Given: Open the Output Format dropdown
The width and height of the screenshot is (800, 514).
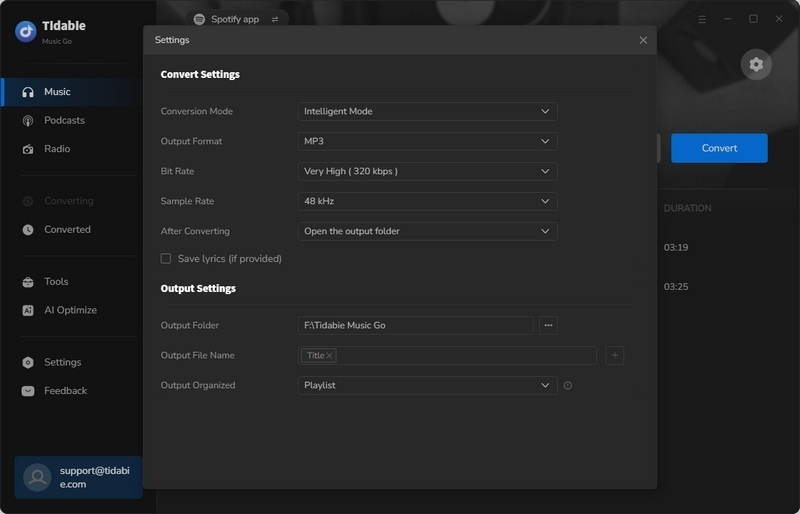Looking at the screenshot, I should (x=428, y=141).
